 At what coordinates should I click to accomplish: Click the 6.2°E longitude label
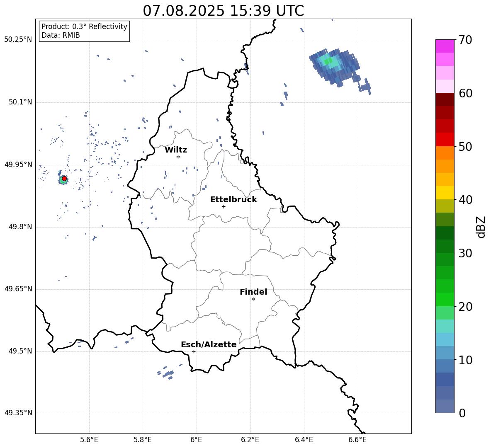coord(250,440)
